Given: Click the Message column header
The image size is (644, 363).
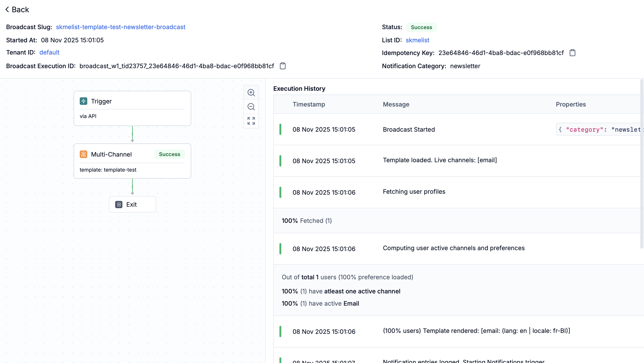Looking at the screenshot, I should [396, 104].
